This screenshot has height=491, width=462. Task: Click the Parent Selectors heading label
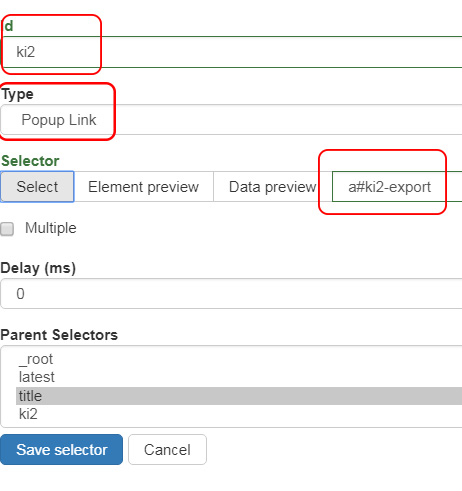coord(59,335)
